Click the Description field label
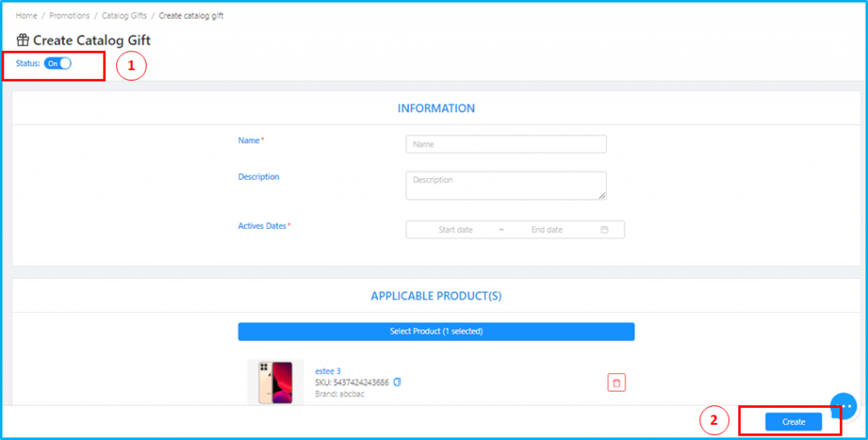 259,177
